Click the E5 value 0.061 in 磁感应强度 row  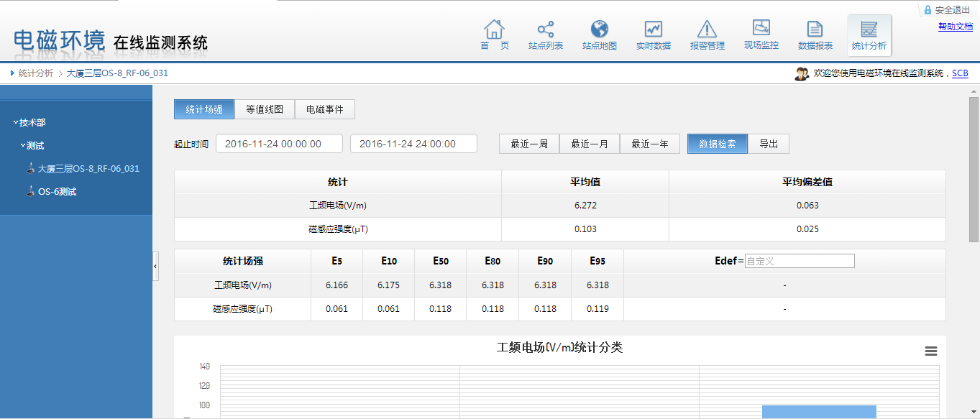coord(336,309)
